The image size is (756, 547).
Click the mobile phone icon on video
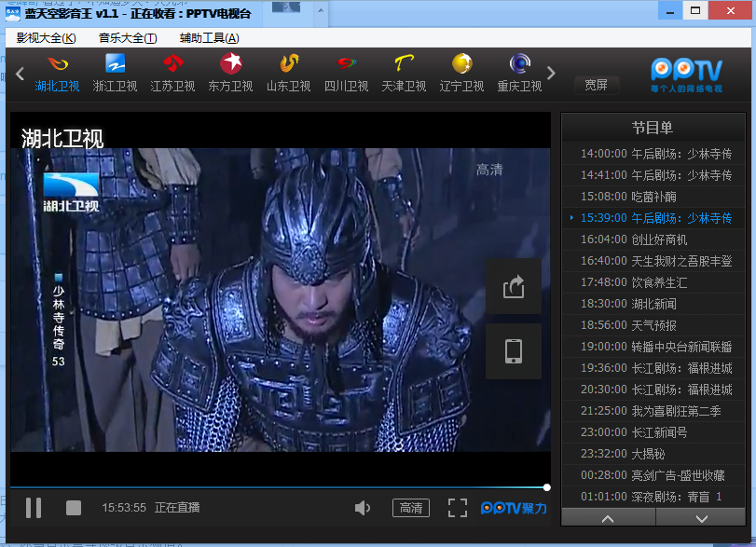514,351
